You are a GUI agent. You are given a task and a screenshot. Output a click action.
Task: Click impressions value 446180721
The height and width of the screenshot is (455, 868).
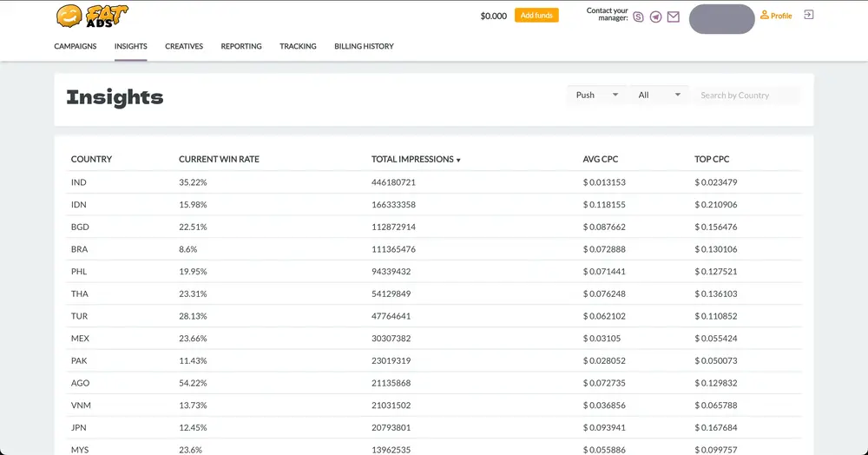coord(393,182)
